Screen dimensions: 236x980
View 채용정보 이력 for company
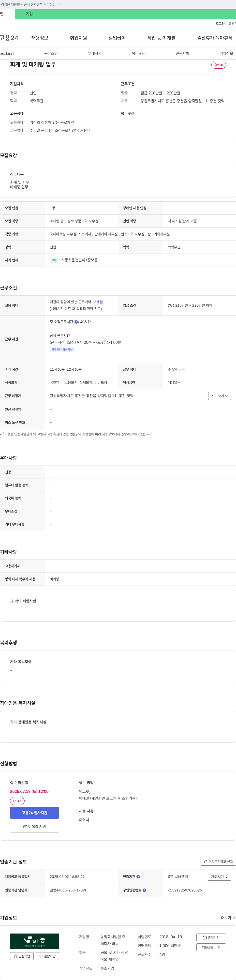tap(211, 947)
